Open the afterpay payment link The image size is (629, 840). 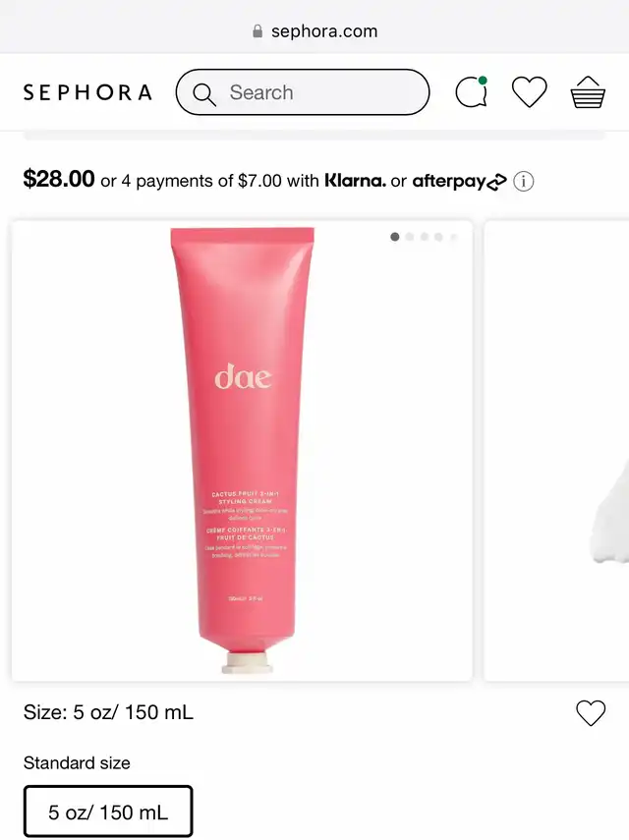click(x=459, y=182)
